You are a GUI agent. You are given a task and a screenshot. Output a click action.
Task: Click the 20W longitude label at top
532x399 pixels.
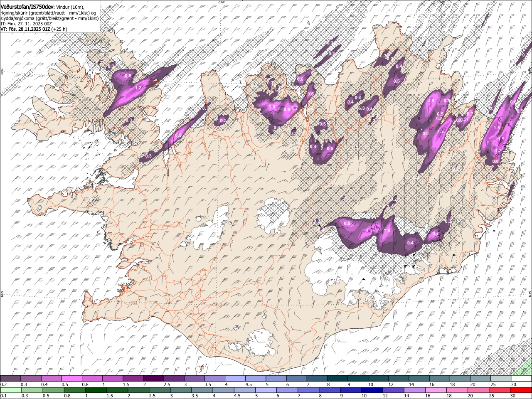pyautogui.click(x=221, y=2)
